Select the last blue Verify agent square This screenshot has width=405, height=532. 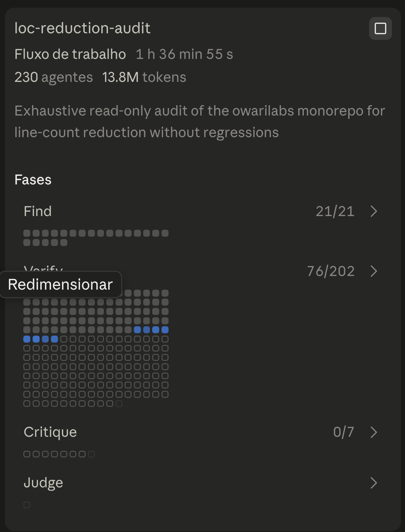coord(54,339)
